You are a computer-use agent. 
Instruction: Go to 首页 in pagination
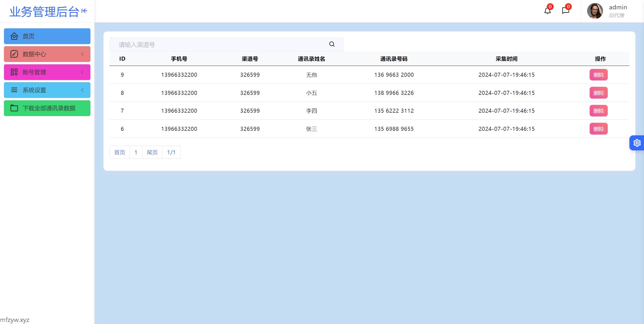tap(120, 152)
